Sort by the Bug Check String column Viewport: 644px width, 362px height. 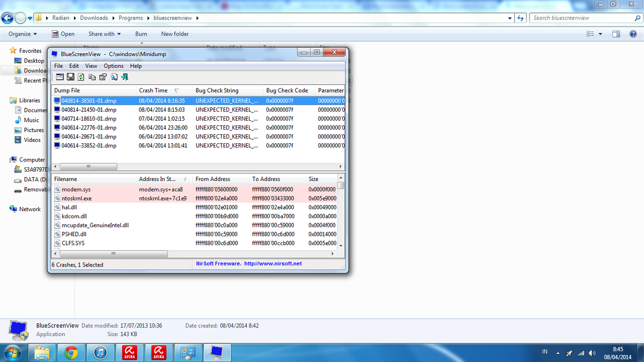point(228,90)
